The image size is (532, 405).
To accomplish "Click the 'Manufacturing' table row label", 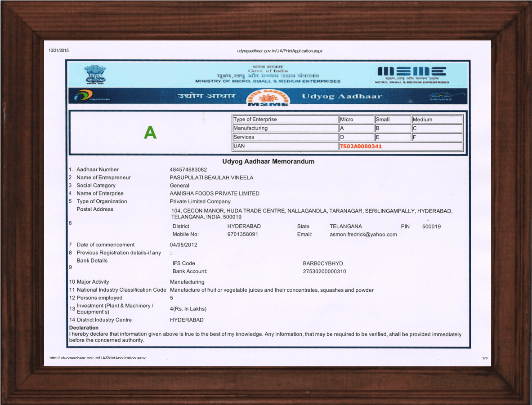I will tap(286, 128).
